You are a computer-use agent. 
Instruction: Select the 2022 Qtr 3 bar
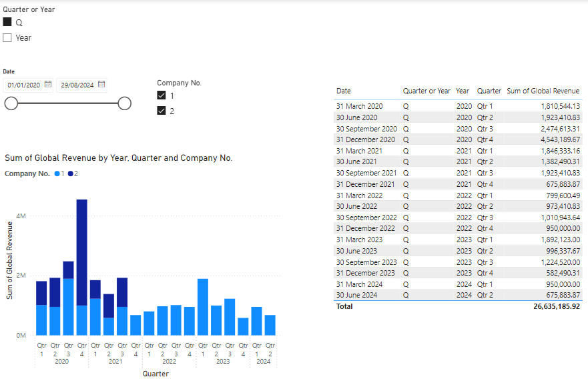coord(176,320)
